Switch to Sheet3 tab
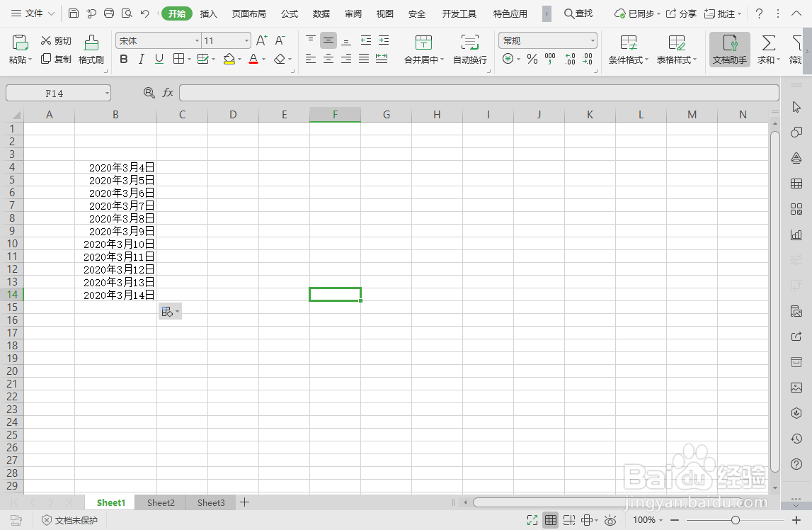 [211, 502]
